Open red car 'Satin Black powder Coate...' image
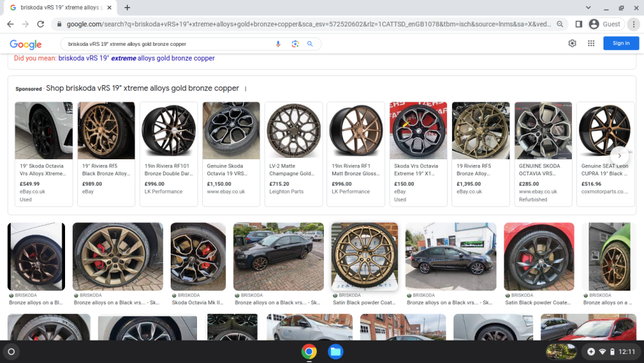644x363 pixels. [539, 257]
